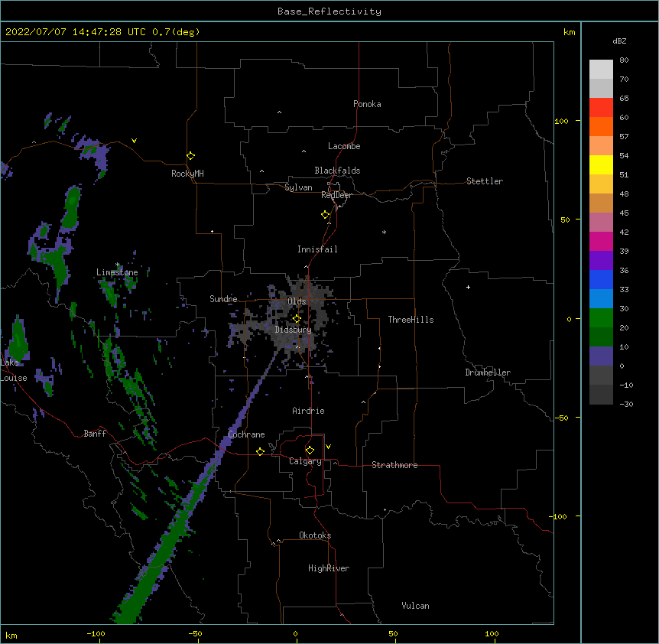This screenshot has height=644, width=659.
Task: Click the yellow V marker northeast of Calgary
Action: pos(328,447)
